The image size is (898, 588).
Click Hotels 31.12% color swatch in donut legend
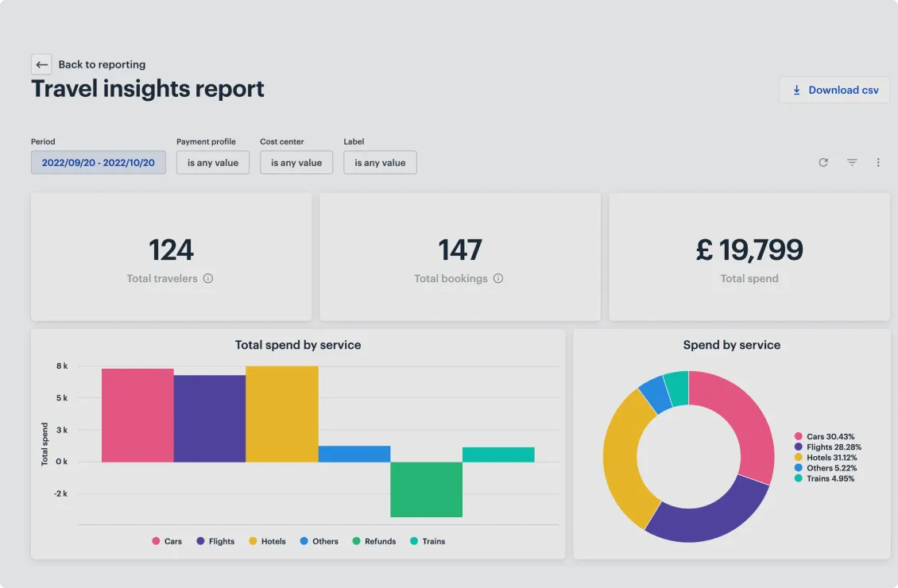799,458
